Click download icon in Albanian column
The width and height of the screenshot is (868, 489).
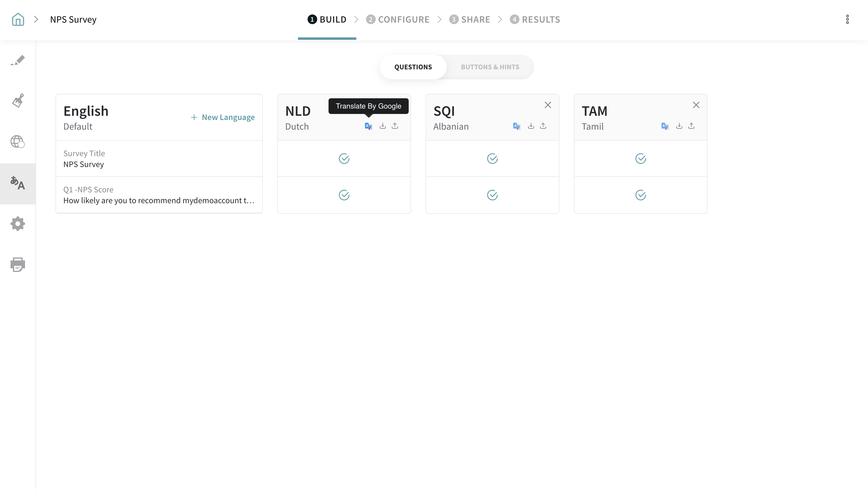(531, 126)
